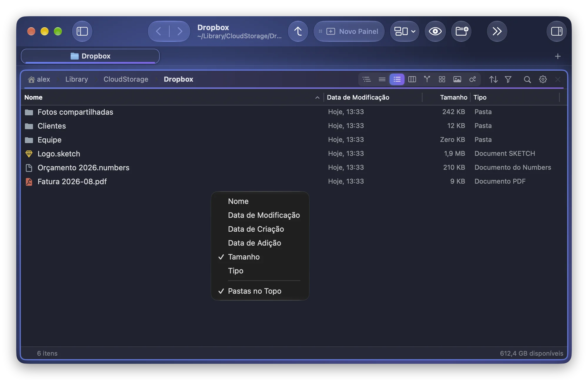This screenshot has width=588, height=380.
Task: Navigate to CloudStorage in breadcrumb
Action: click(x=126, y=79)
